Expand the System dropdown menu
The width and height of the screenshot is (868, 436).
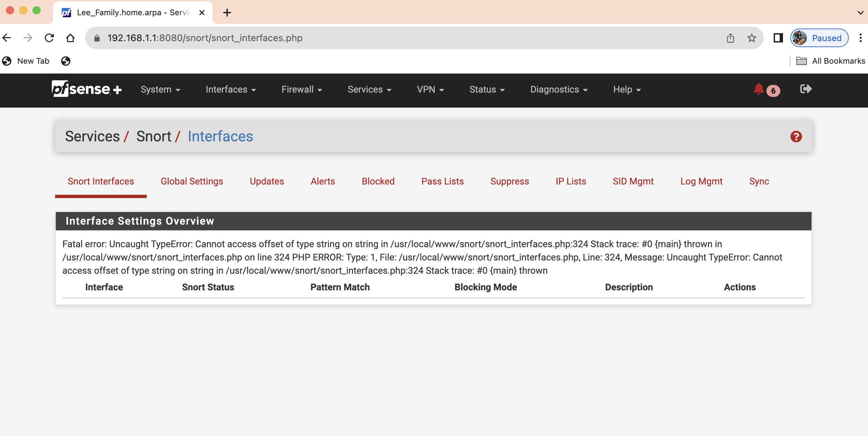[x=160, y=90]
